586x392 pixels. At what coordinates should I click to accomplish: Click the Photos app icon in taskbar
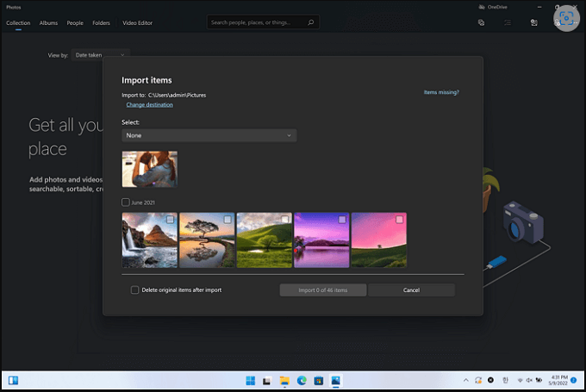[x=335, y=381]
